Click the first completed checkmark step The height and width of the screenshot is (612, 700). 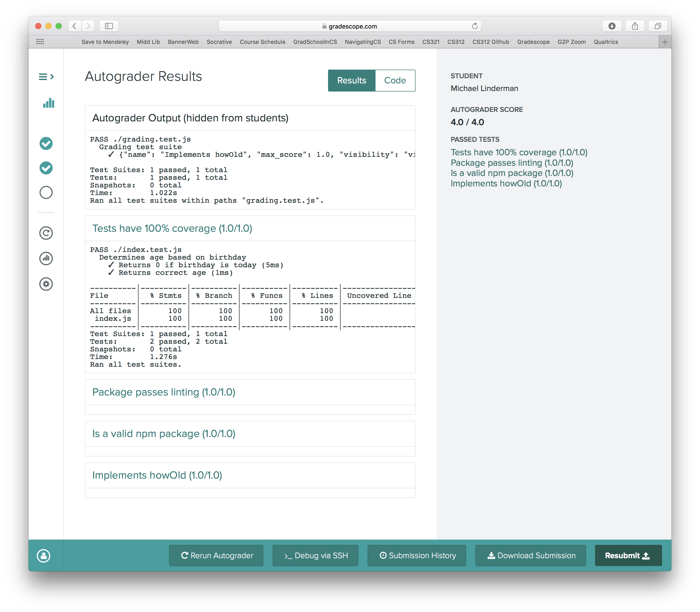pyautogui.click(x=46, y=143)
